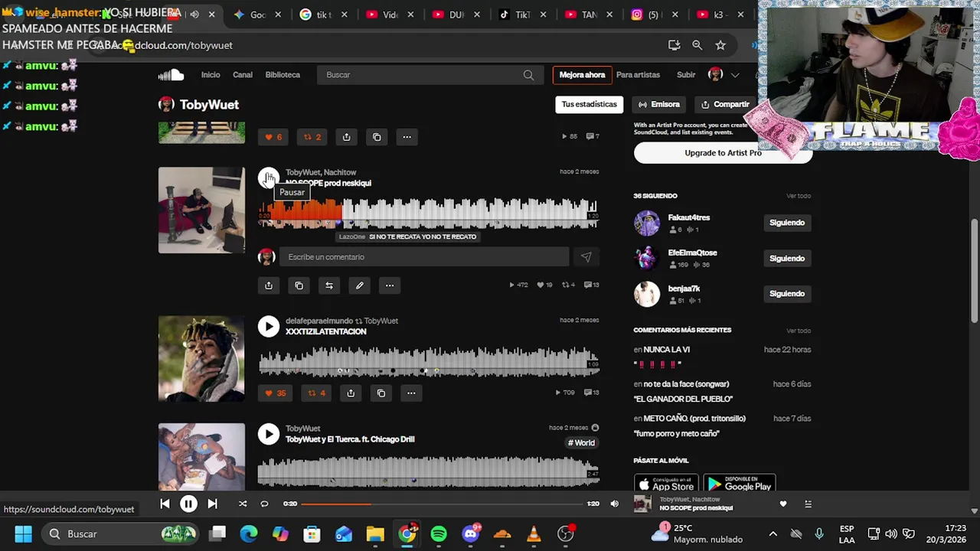
Task: Bookmark page with browser star icon
Action: [720, 45]
